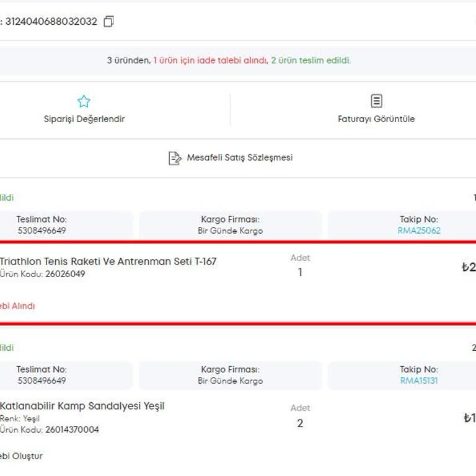Select product Triathlon Tenis Raketi Ve Antrenman Seti T-167
This screenshot has width=476, height=476.
pyautogui.click(x=108, y=262)
